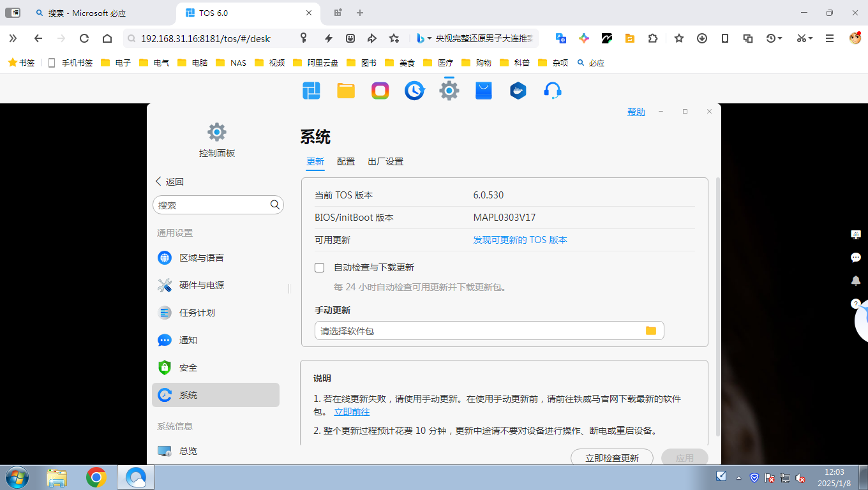Viewport: 868px width, 490px height.
Task: Expand the Bing search dropdown in address bar
Action: (430, 38)
